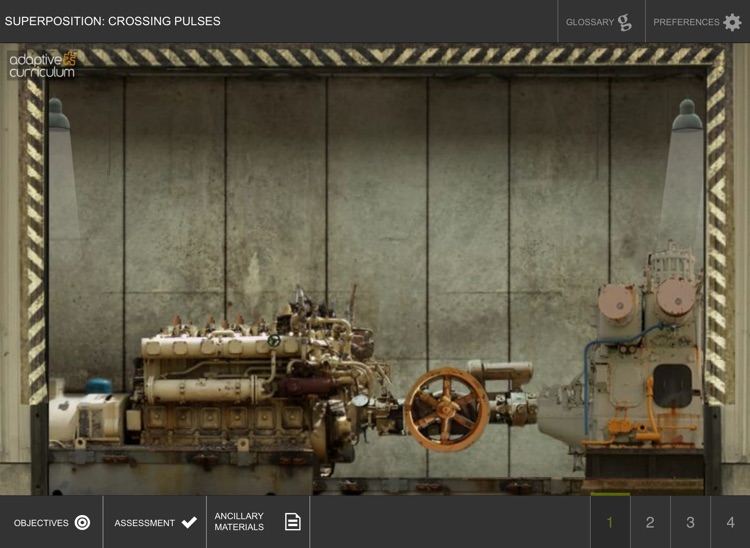This screenshot has height=548, width=750.
Task: Go to page 1
Action: point(610,522)
